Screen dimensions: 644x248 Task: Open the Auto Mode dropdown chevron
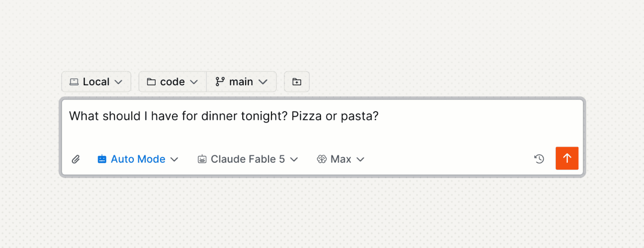(x=174, y=159)
